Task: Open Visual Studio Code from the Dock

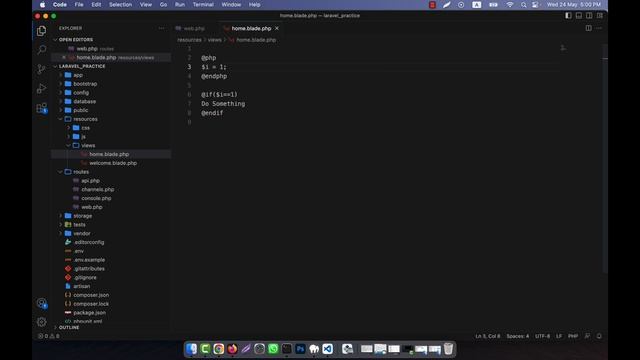Action: coord(327,349)
